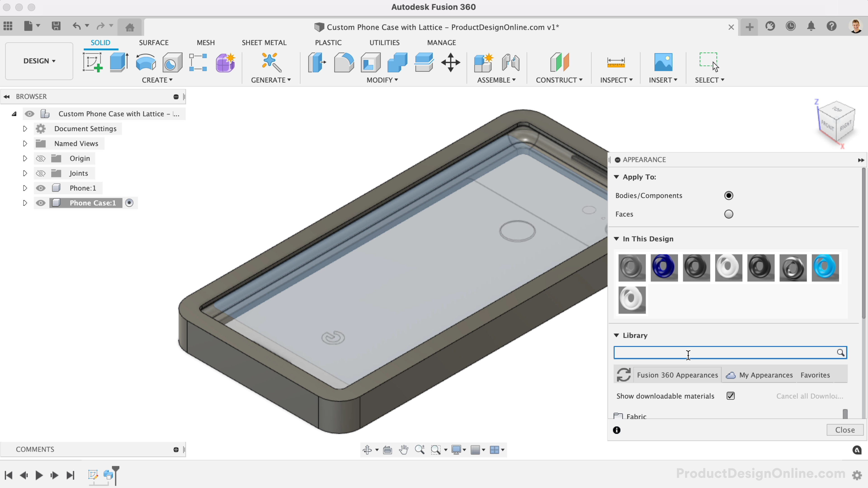Collapse the In This Design section
The width and height of the screenshot is (868, 488).
(616, 239)
